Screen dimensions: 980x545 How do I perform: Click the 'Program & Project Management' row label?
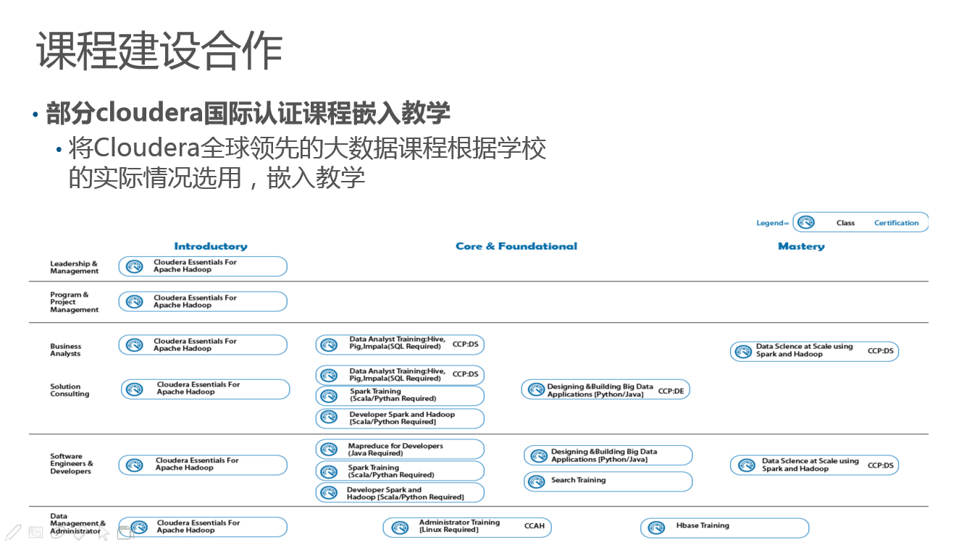tap(74, 302)
